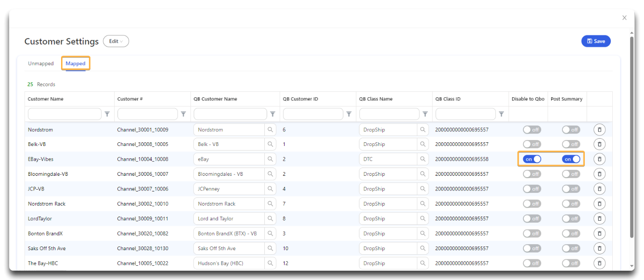Viewport: 644px width, 280px height.
Task: Delete the Belk-VB mapping row
Action: tap(599, 144)
